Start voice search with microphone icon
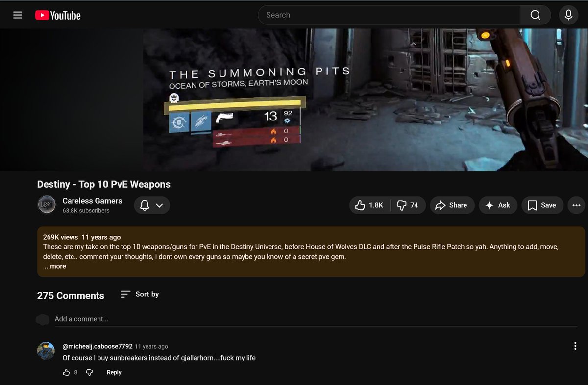 (x=568, y=15)
